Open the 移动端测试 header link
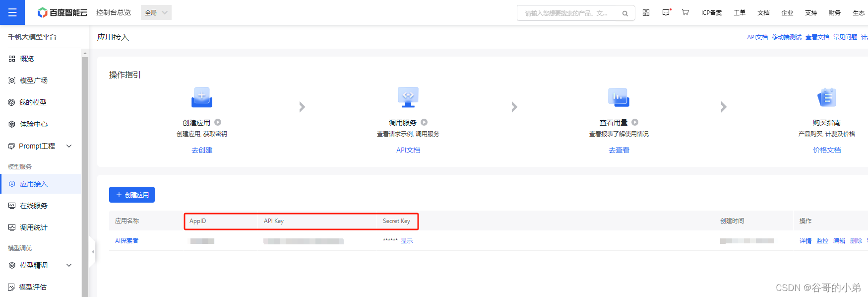This screenshot has width=868, height=297. click(x=787, y=37)
